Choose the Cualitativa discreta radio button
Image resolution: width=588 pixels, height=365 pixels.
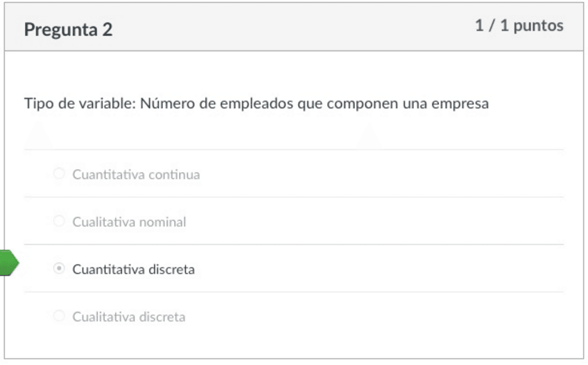[59, 317]
